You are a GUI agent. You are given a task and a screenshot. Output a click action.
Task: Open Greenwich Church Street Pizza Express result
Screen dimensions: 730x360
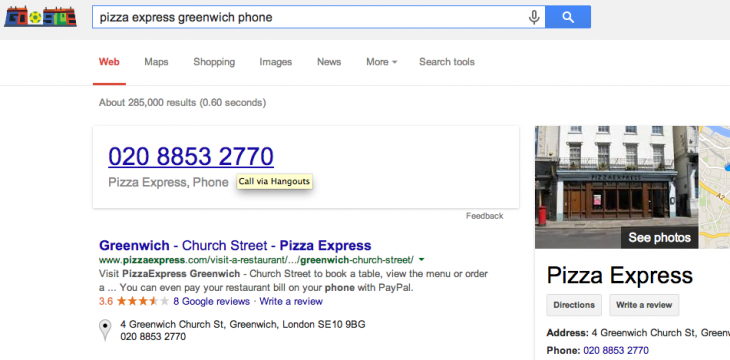pyautogui.click(x=235, y=245)
